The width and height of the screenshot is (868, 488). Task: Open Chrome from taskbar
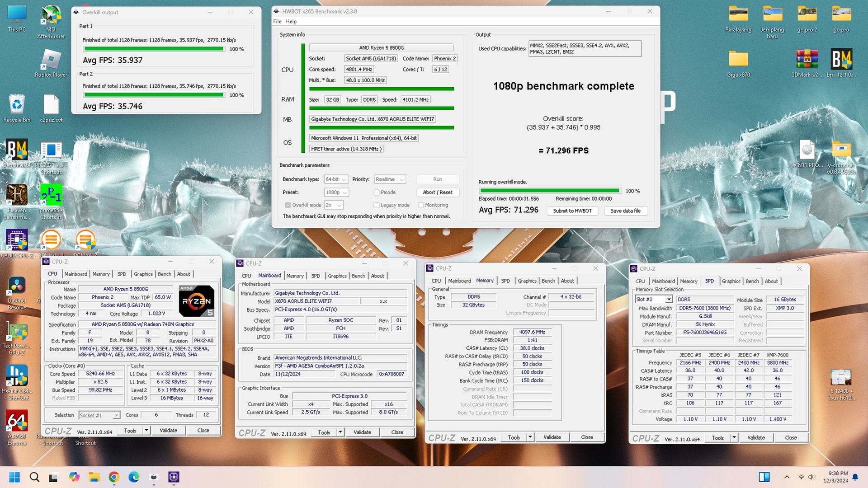coord(114,477)
